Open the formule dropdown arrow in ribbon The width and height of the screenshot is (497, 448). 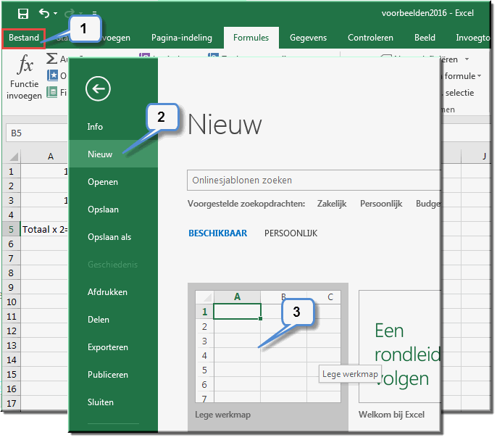coord(480,76)
